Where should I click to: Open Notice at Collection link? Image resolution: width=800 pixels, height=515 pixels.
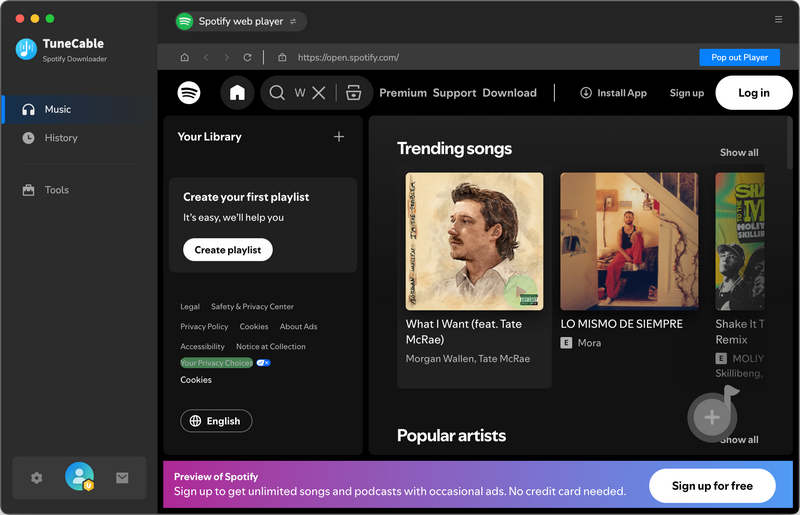pos(270,347)
